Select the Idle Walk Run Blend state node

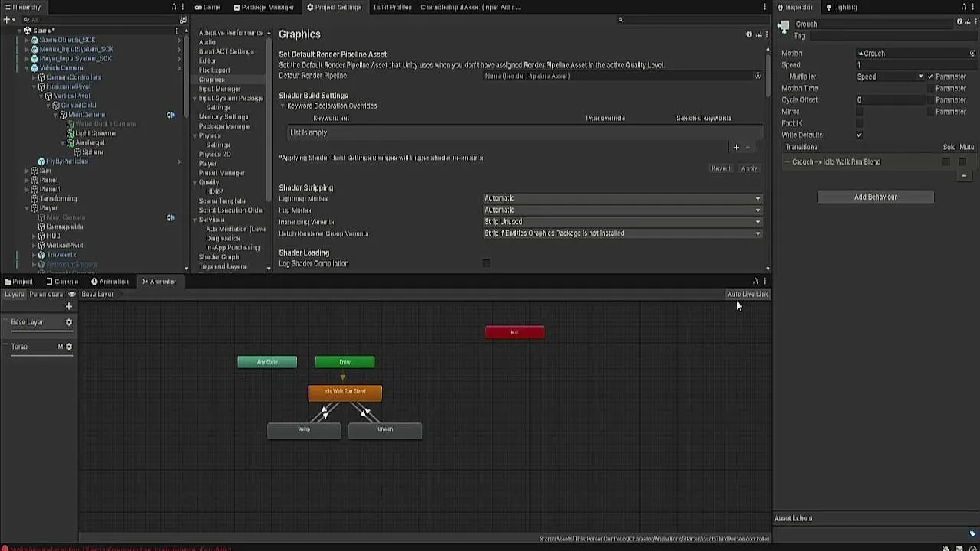[x=345, y=392]
